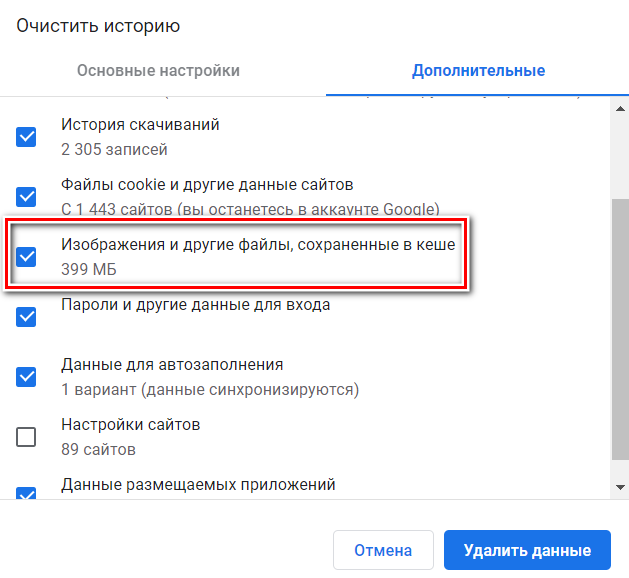Click the Отмена button
Image resolution: width=629 pixels, height=578 pixels.
(383, 550)
